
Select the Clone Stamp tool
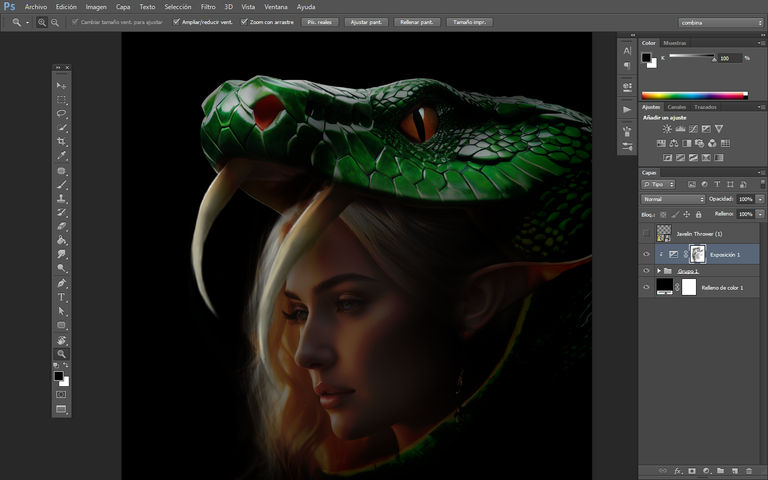point(61,199)
